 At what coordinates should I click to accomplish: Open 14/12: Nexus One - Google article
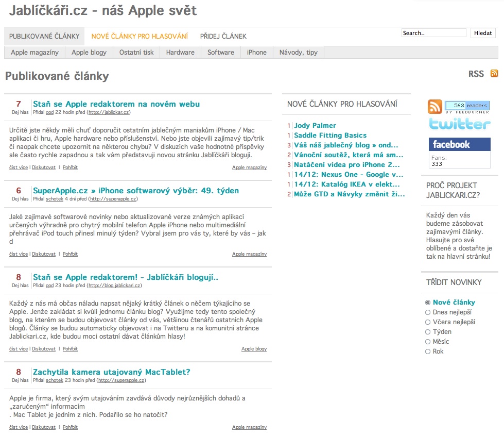349,174
